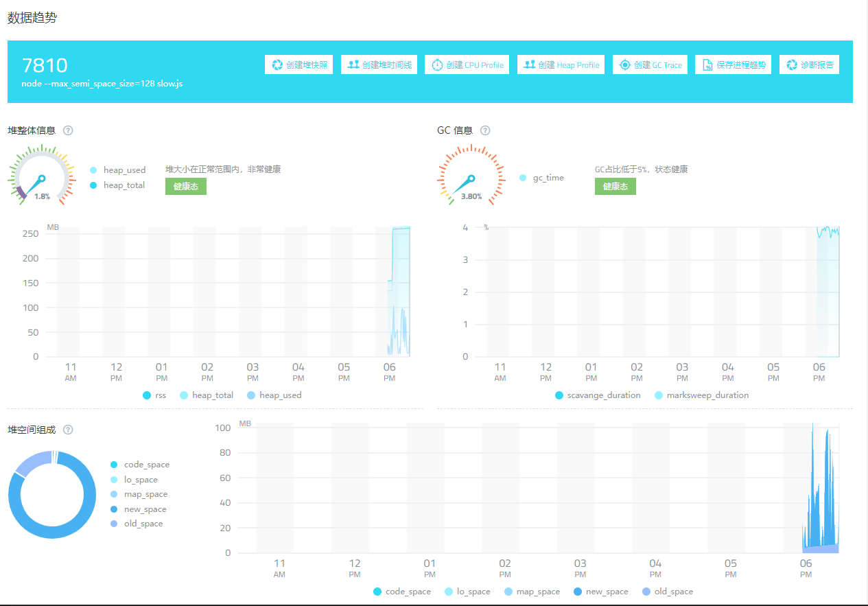Image resolution: width=868 pixels, height=606 pixels.
Task: Click the 创建堆时间线 icon
Action: (353, 65)
